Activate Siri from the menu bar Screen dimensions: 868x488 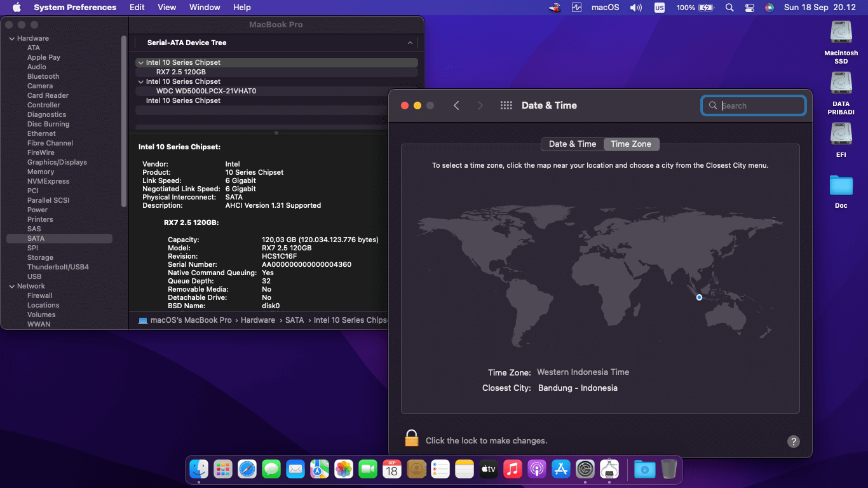click(x=770, y=8)
